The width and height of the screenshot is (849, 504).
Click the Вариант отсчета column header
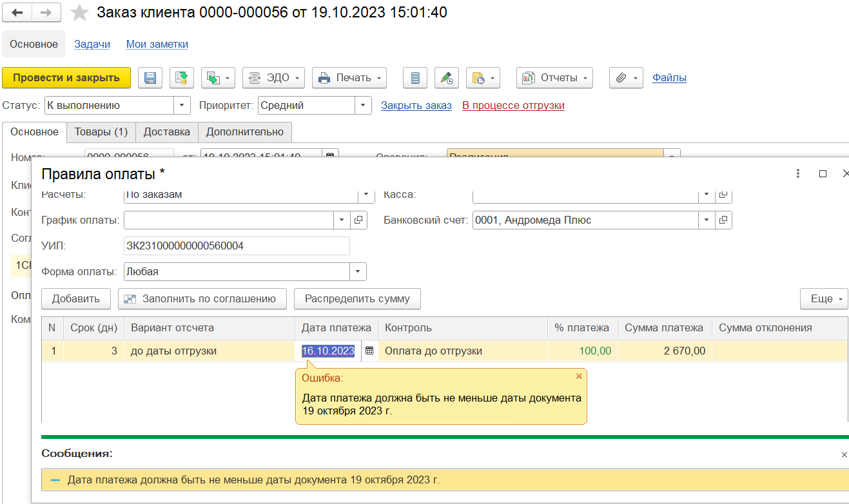210,328
